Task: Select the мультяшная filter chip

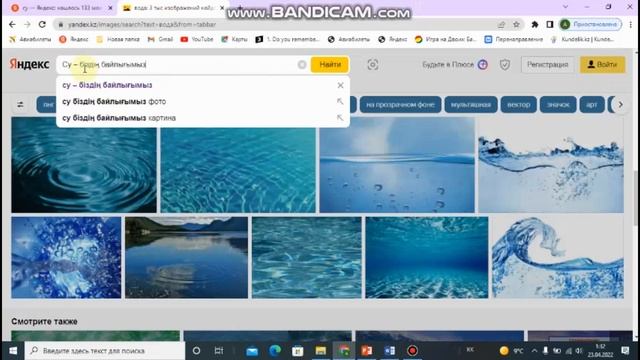Action: tap(471, 104)
